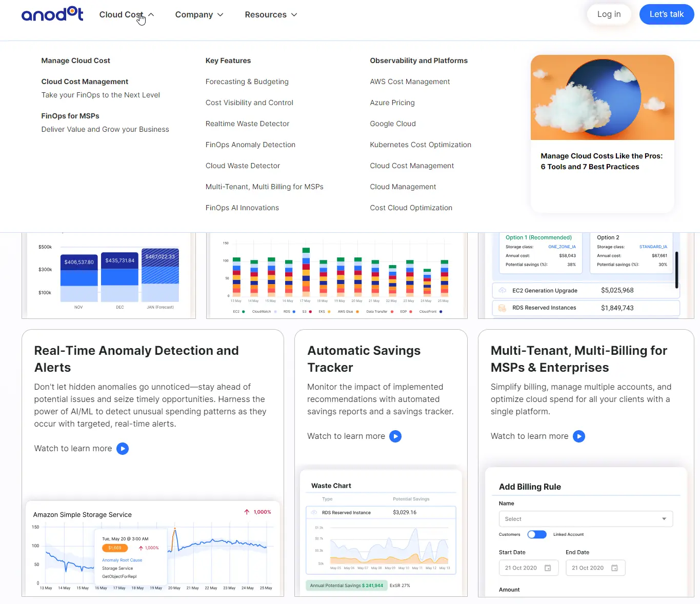Click the recommendations panel scrollbar
Screen dimensions: 700x604
pyautogui.click(x=677, y=270)
